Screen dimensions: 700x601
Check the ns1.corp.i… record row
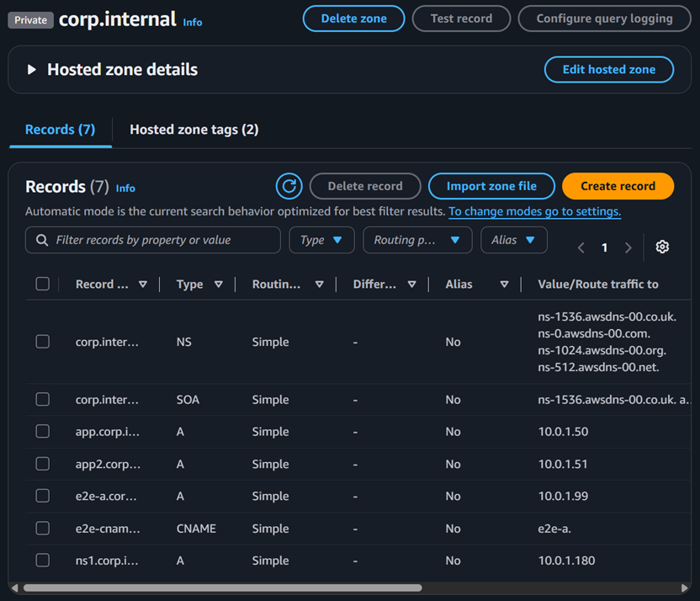(42, 560)
